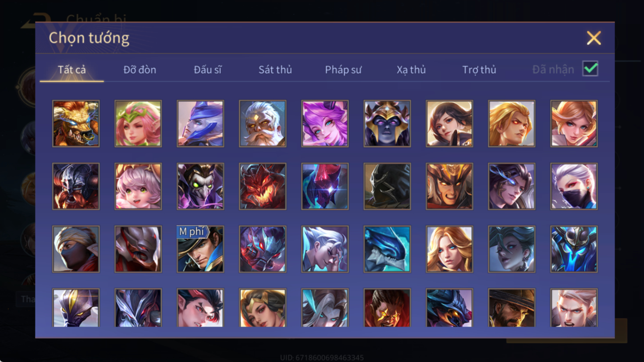The height and width of the screenshot is (362, 644).
Task: Filter heroes by 'Pháp sư'
Action: pyautogui.click(x=343, y=70)
